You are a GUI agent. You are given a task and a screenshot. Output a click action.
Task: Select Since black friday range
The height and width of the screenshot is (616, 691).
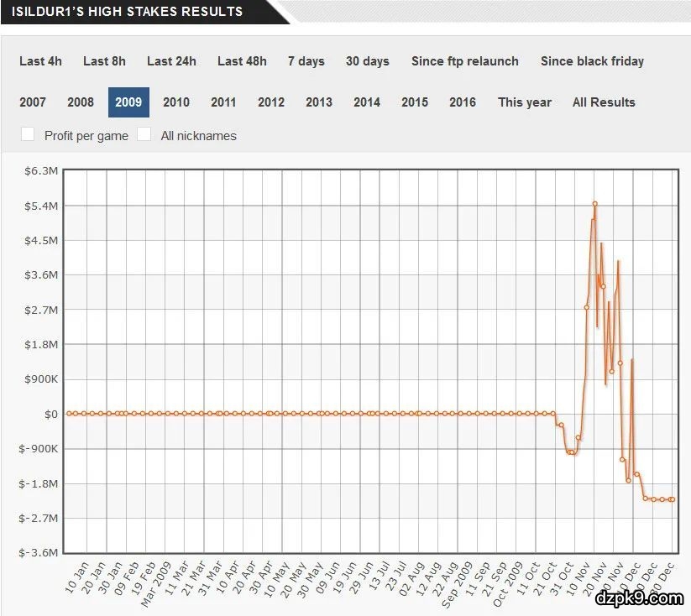[593, 61]
